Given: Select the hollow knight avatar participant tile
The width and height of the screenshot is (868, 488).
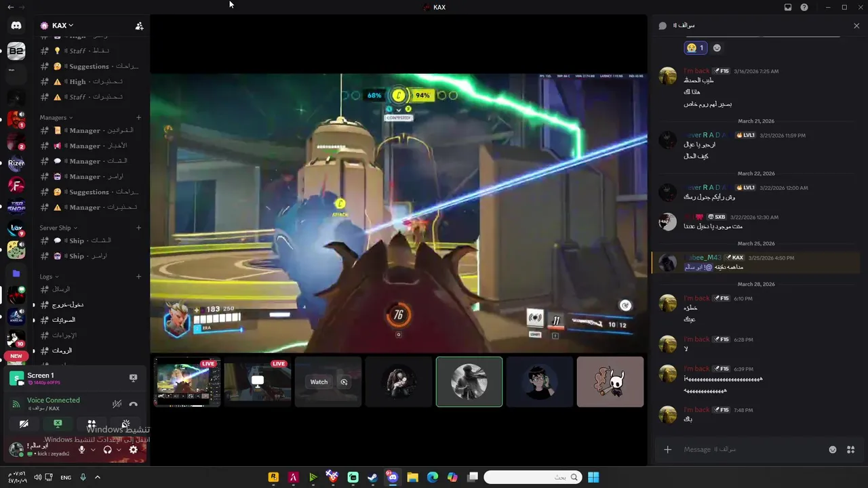Looking at the screenshot, I should pos(610,382).
